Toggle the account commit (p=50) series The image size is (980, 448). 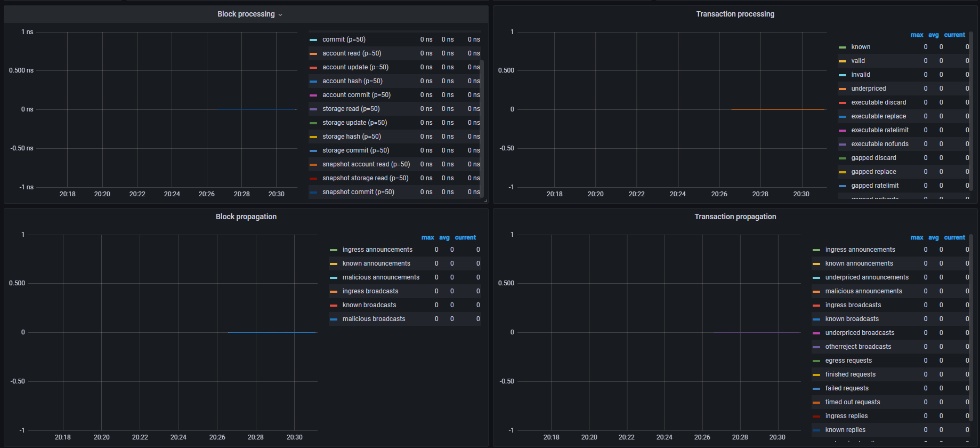(356, 95)
